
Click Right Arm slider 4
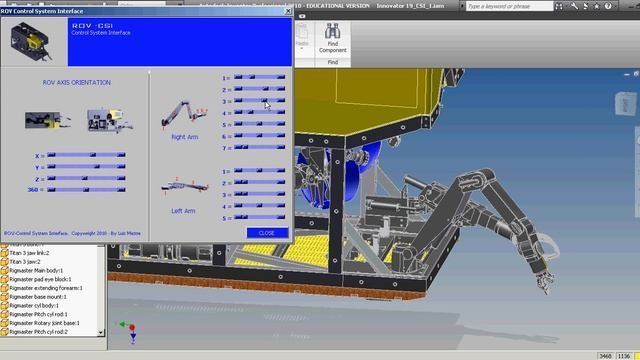pyautogui.click(x=260, y=112)
